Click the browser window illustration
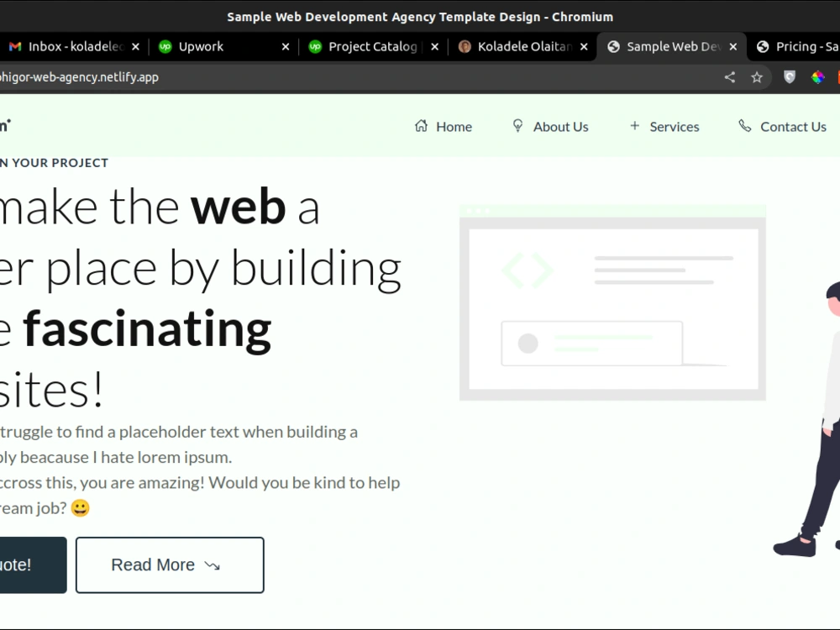The image size is (840, 630). tap(612, 302)
